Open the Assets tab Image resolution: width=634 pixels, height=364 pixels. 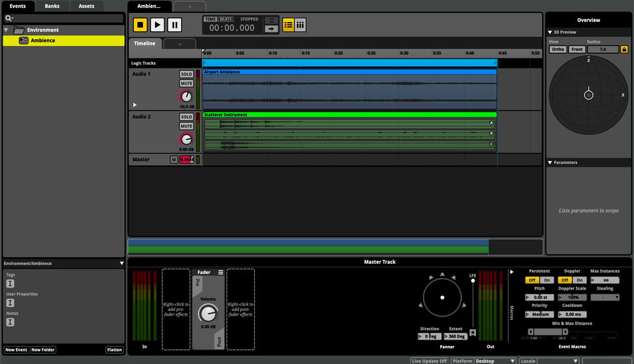click(87, 6)
